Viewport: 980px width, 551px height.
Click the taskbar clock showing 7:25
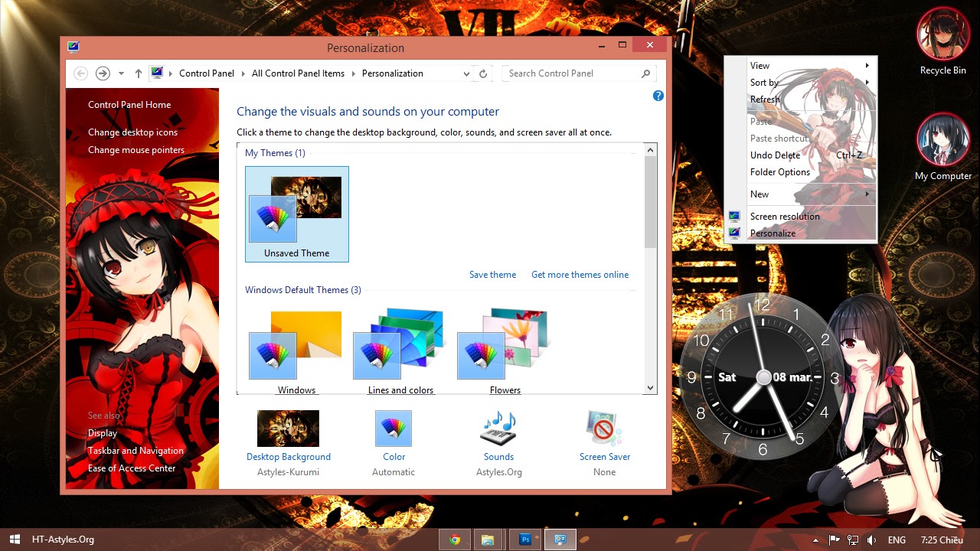pos(942,540)
